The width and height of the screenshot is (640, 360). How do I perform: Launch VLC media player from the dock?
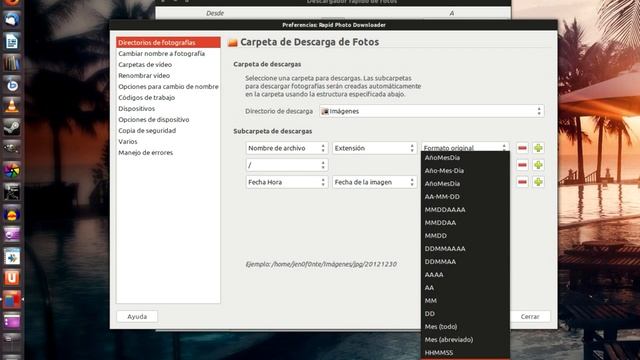(x=11, y=106)
